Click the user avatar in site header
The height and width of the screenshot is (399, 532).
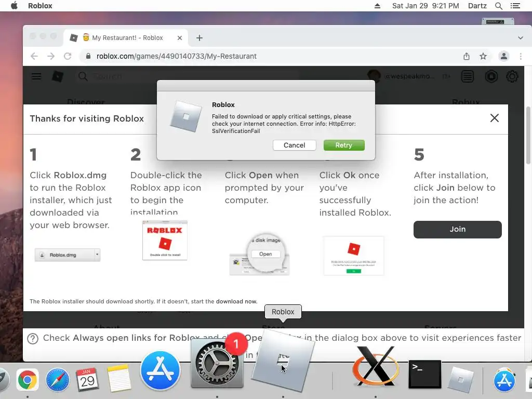click(374, 76)
